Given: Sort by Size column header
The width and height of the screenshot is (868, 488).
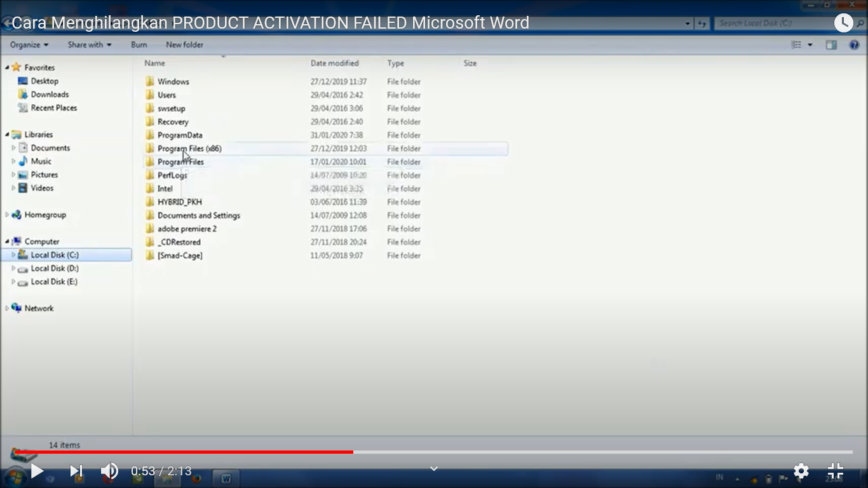Looking at the screenshot, I should click(x=470, y=64).
